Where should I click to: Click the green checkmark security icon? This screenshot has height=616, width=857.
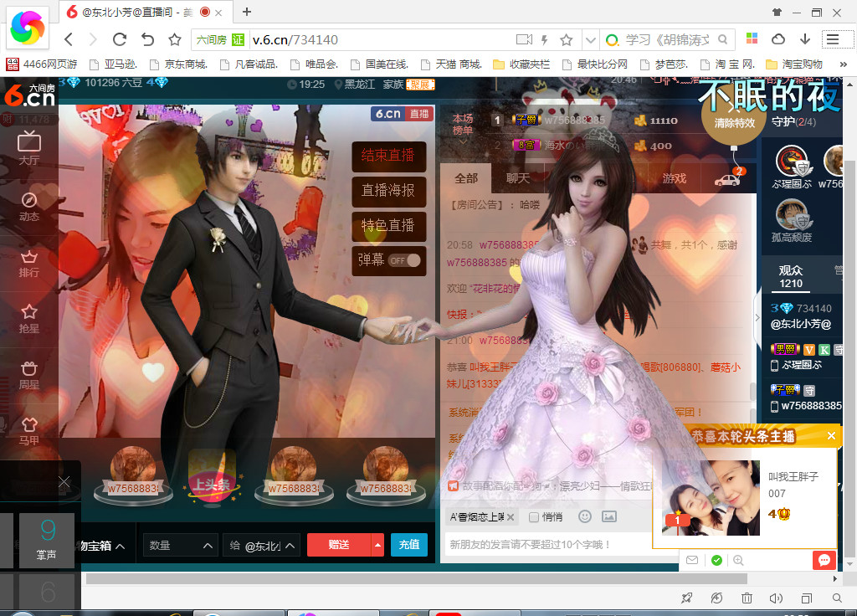point(716,560)
